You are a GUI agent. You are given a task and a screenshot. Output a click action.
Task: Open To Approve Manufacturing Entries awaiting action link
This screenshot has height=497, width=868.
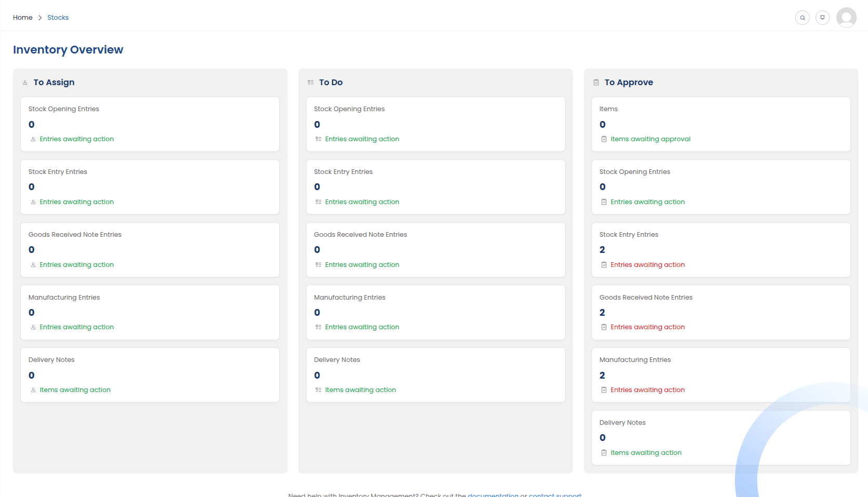tap(647, 390)
